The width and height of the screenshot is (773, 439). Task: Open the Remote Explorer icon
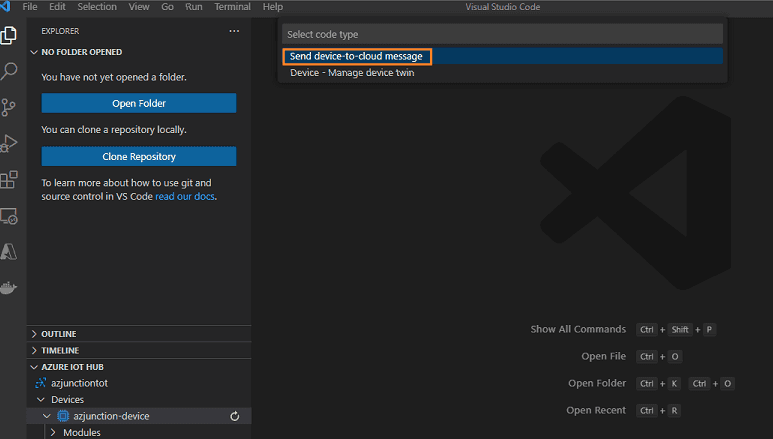tap(8, 216)
